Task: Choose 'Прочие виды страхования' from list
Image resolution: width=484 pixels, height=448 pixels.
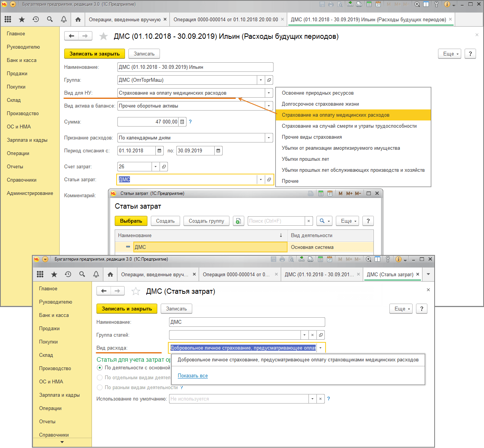Action: pyautogui.click(x=353, y=137)
